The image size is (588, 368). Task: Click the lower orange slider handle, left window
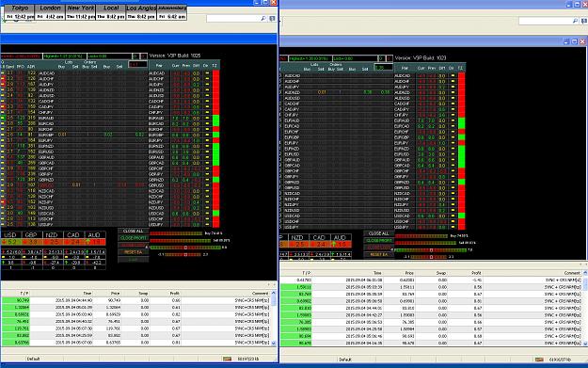pyautogui.click(x=185, y=254)
